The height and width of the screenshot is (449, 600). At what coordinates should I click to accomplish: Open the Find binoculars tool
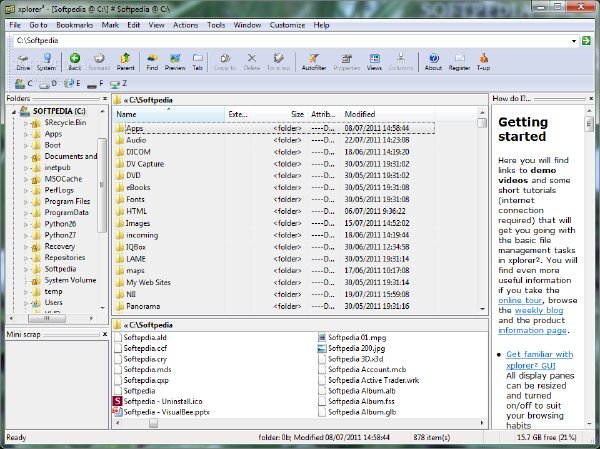click(152, 62)
